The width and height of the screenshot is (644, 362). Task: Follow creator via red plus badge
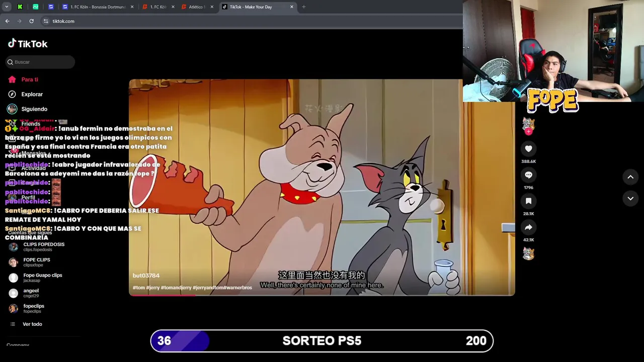click(x=528, y=132)
